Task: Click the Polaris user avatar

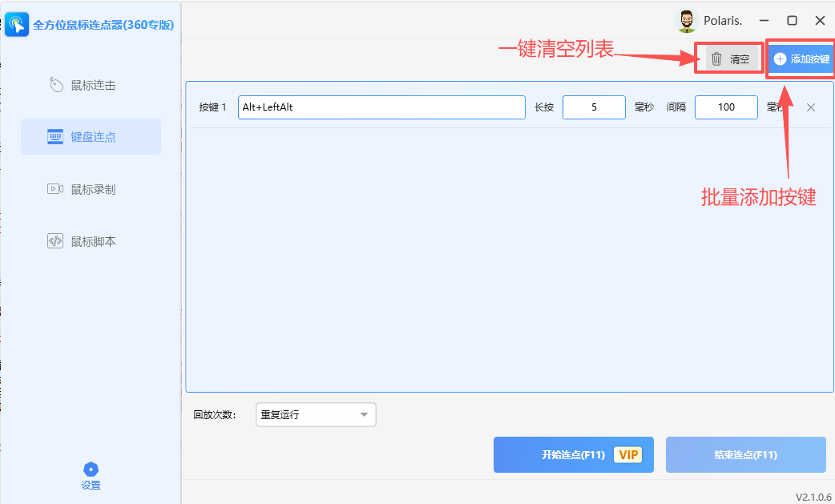Action: (x=687, y=20)
